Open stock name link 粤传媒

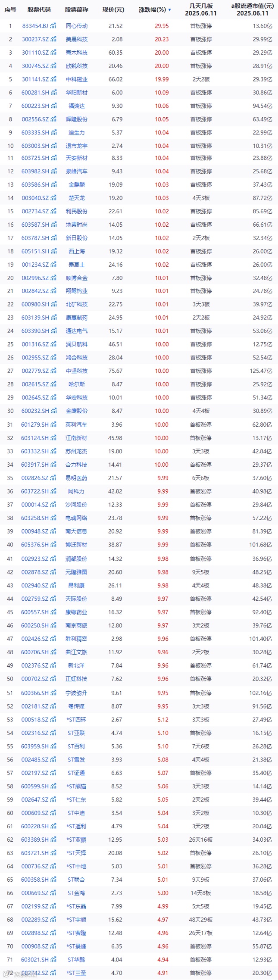click(77, 706)
